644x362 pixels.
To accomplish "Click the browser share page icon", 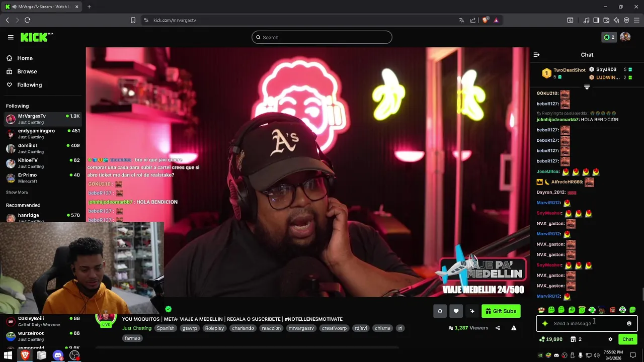I will point(473,20).
